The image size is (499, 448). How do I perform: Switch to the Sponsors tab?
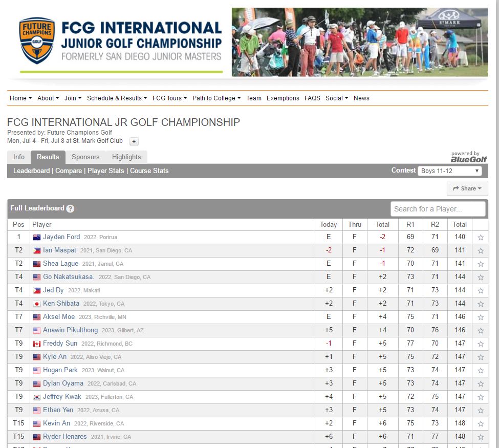85,157
